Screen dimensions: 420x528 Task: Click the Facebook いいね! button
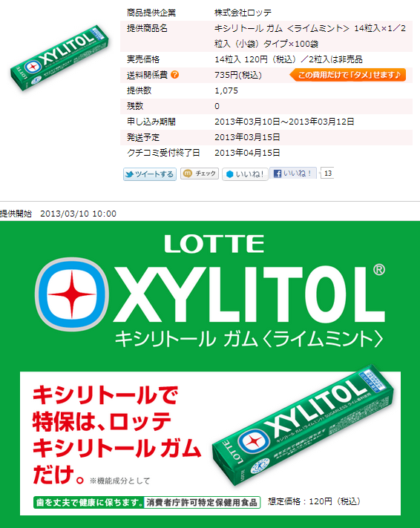pyautogui.click(x=292, y=174)
